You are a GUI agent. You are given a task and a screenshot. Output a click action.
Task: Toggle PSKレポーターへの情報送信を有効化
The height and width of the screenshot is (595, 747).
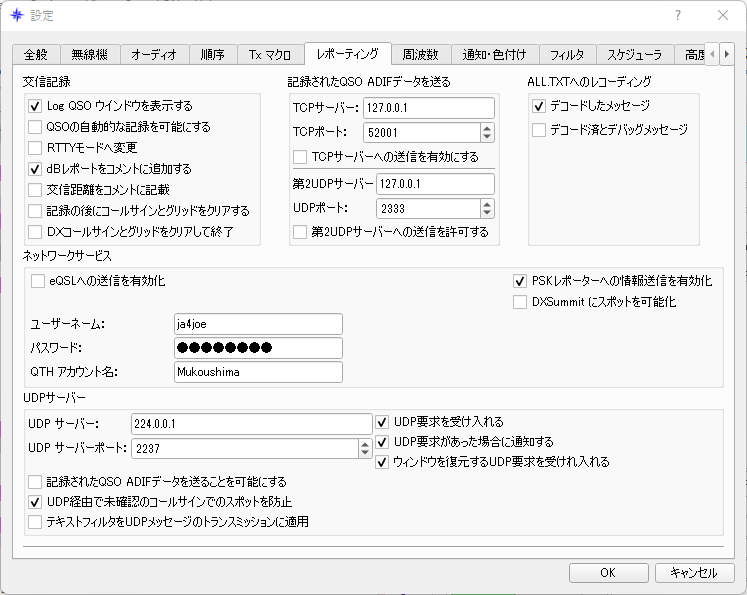[520, 281]
